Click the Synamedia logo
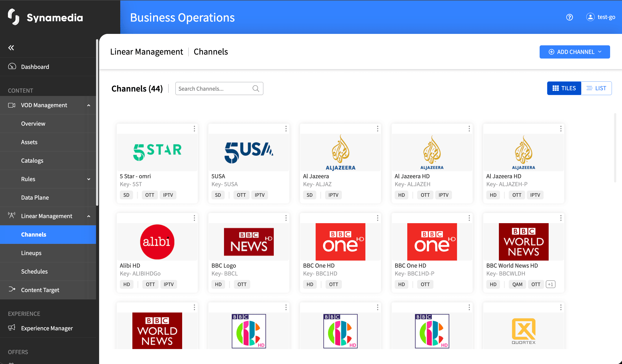The height and width of the screenshot is (364, 622). click(45, 17)
